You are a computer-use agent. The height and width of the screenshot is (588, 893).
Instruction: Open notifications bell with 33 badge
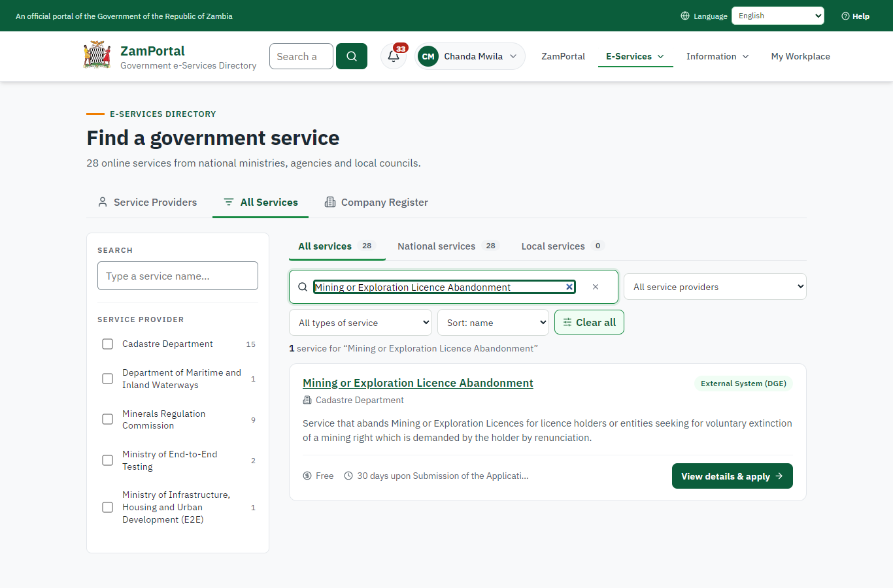click(x=394, y=56)
